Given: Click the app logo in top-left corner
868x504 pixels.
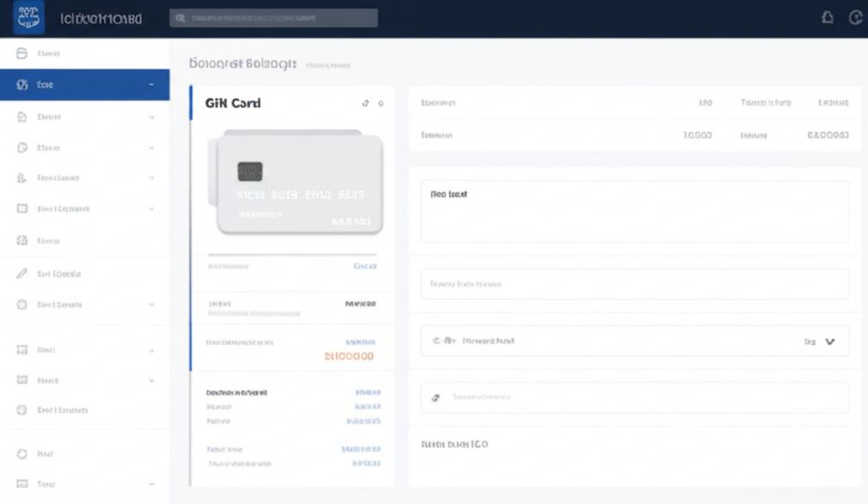Looking at the screenshot, I should coord(28,17).
